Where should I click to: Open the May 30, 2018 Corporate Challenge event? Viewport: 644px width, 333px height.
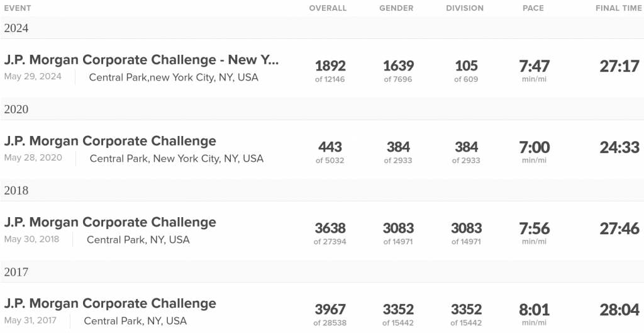110,222
